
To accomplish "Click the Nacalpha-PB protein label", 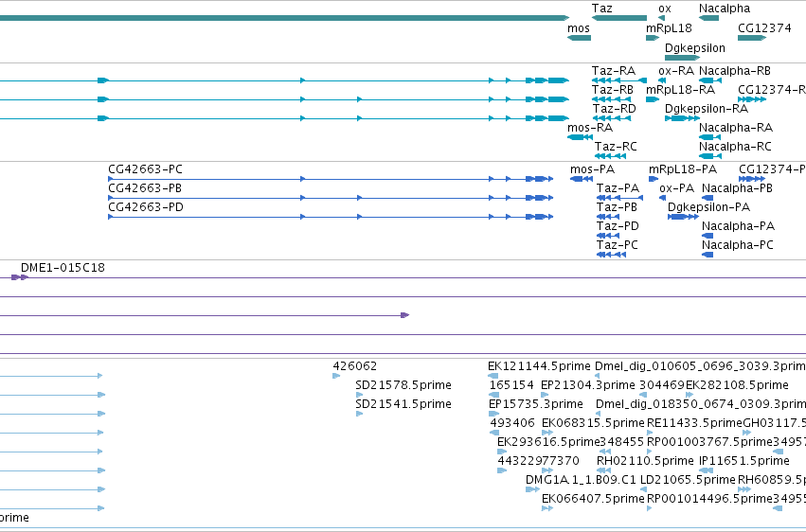I will 737,188.
